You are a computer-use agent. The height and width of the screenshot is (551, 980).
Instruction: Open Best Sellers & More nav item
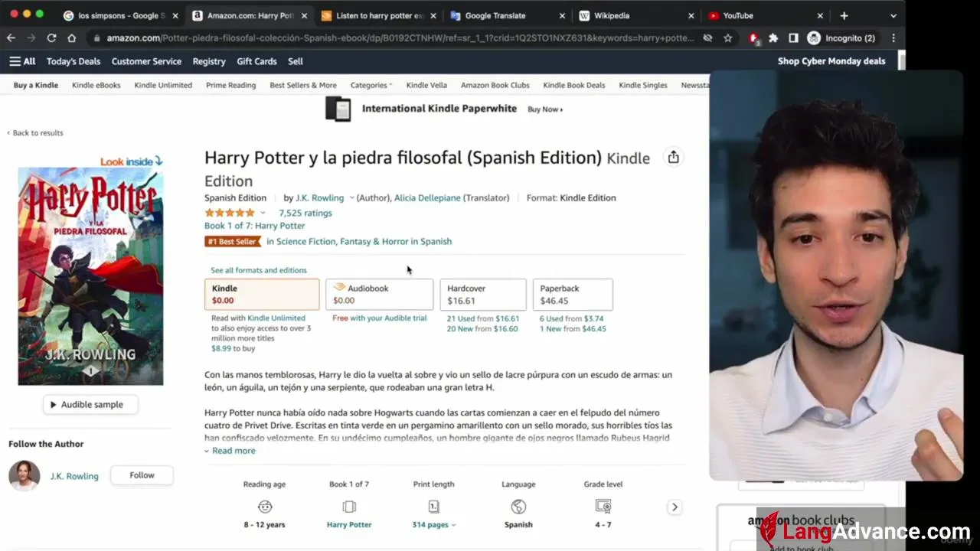click(x=303, y=85)
